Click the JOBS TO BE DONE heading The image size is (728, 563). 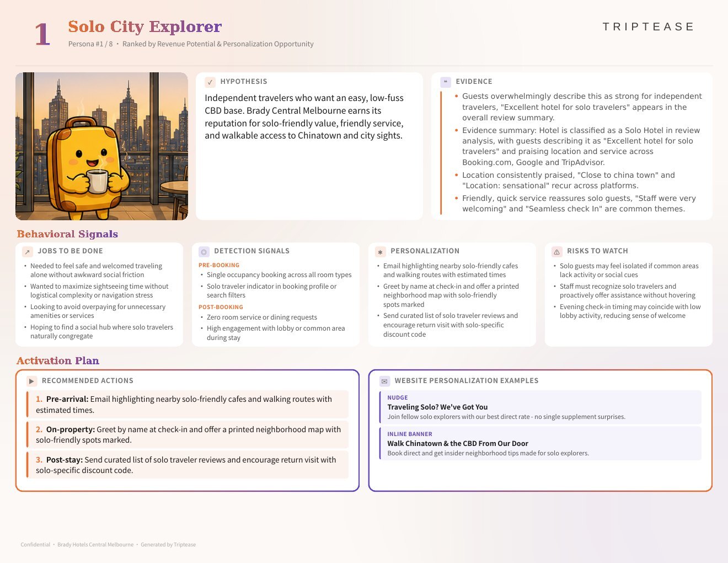71,251
